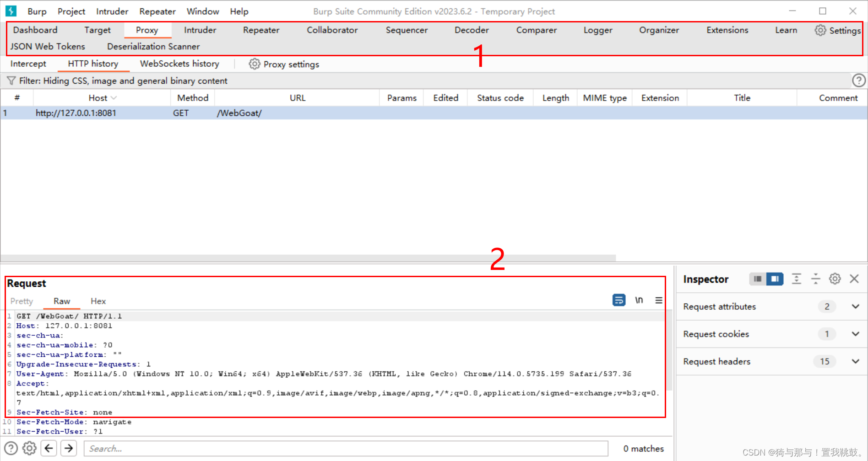The image size is (868, 461).
Task: Open the Deserialization Scanner tab
Action: pos(153,47)
